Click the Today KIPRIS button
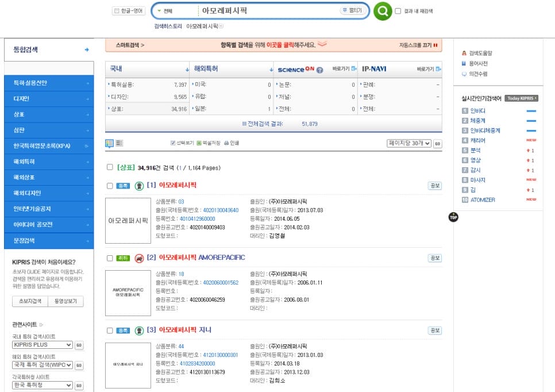The width and height of the screenshot is (555, 392). click(522, 98)
